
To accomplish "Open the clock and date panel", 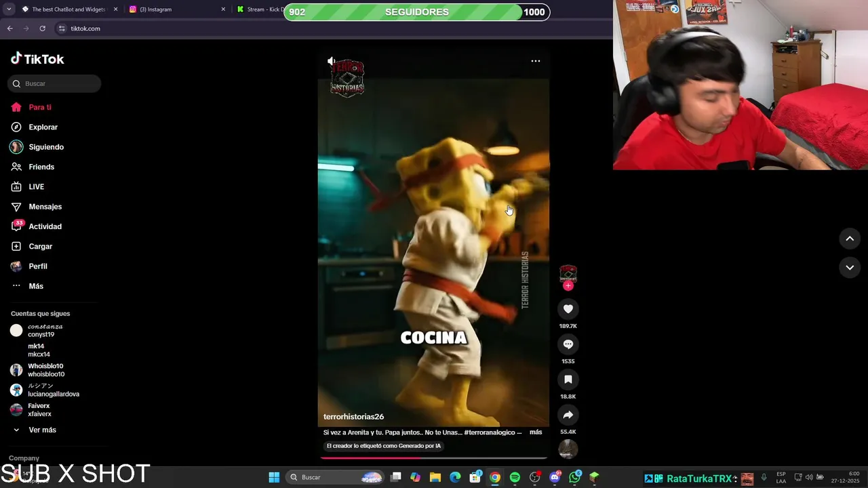I will (846, 477).
